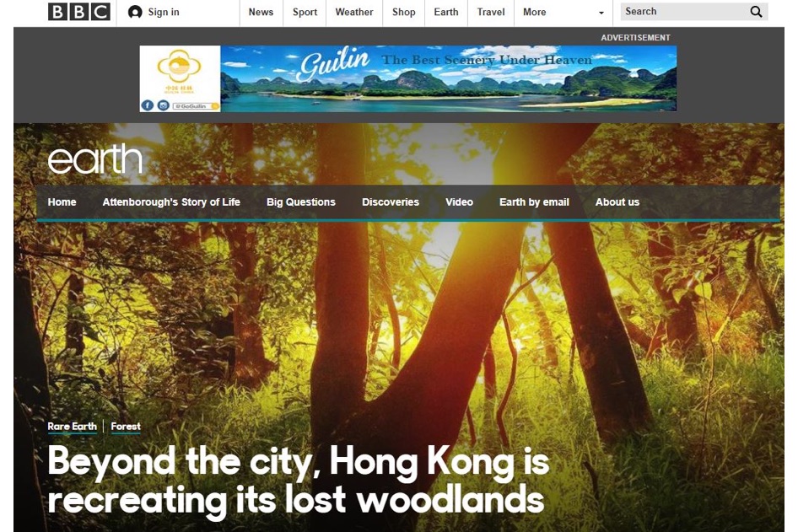
Task: Open the Guilin Facebook icon in ad
Action: coord(147,105)
